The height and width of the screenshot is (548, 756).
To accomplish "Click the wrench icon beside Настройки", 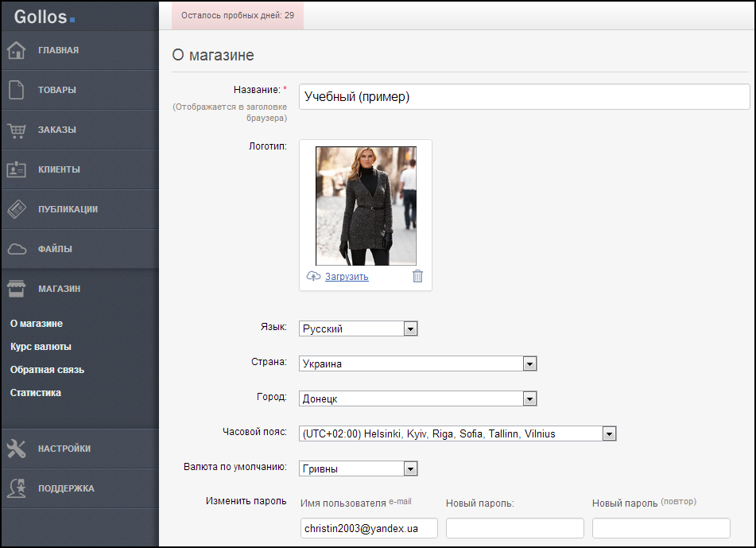I will pyautogui.click(x=17, y=449).
